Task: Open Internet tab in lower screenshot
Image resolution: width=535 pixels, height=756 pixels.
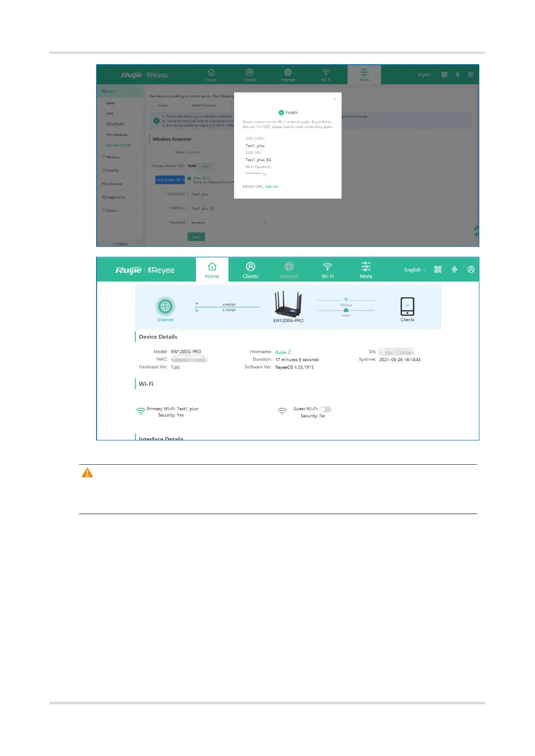Action: (289, 270)
